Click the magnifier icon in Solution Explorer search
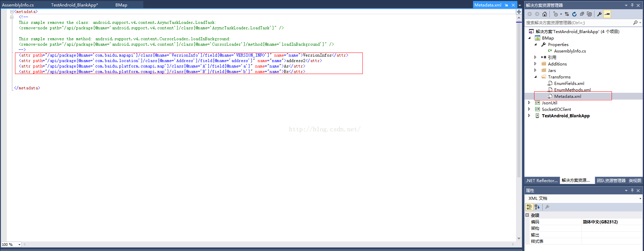The width and height of the screenshot is (644, 251). pos(635,23)
